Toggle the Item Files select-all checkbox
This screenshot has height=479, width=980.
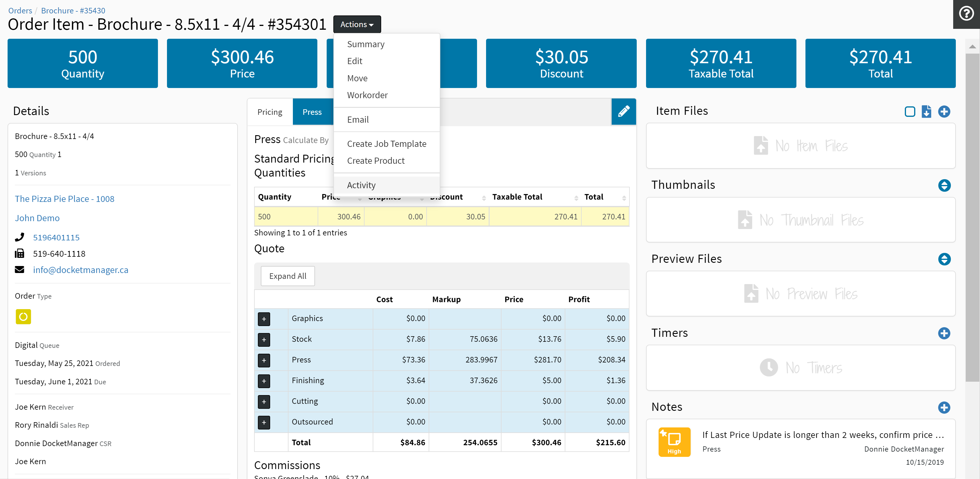pyautogui.click(x=909, y=112)
